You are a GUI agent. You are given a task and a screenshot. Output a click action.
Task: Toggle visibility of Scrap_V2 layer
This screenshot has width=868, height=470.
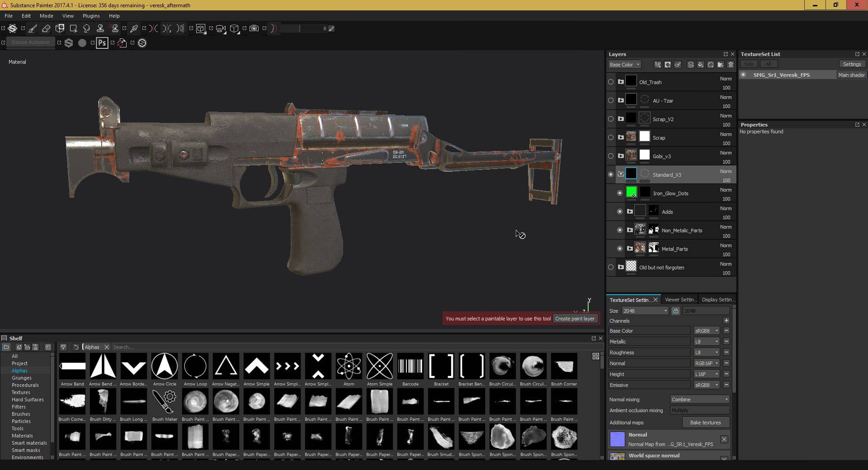point(611,119)
